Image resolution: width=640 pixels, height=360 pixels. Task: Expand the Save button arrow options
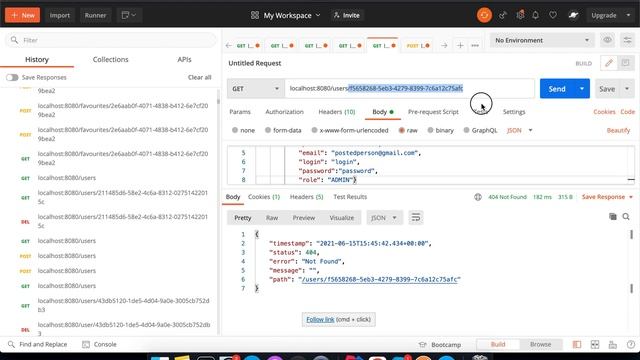tap(627, 89)
